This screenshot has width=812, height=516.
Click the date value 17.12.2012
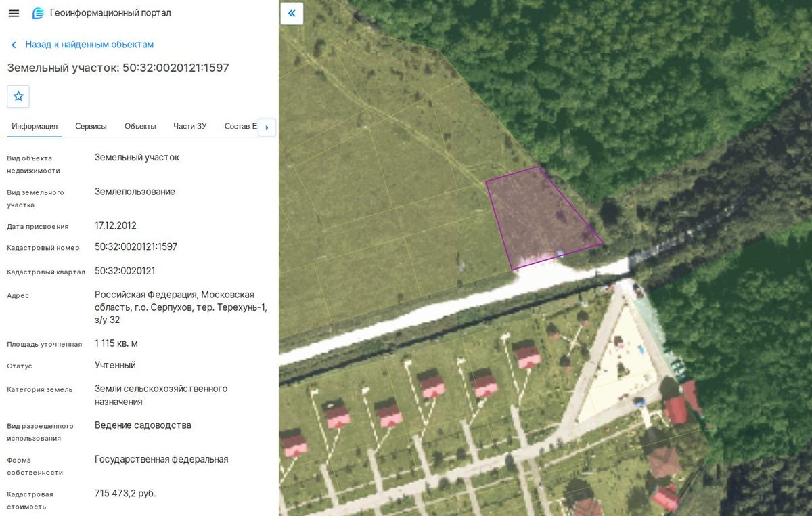[x=116, y=225]
